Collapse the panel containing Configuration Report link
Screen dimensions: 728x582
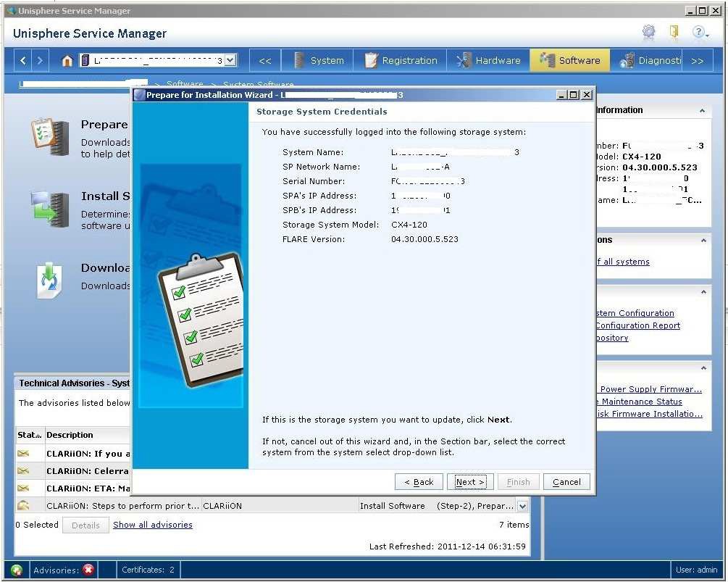[x=703, y=292]
